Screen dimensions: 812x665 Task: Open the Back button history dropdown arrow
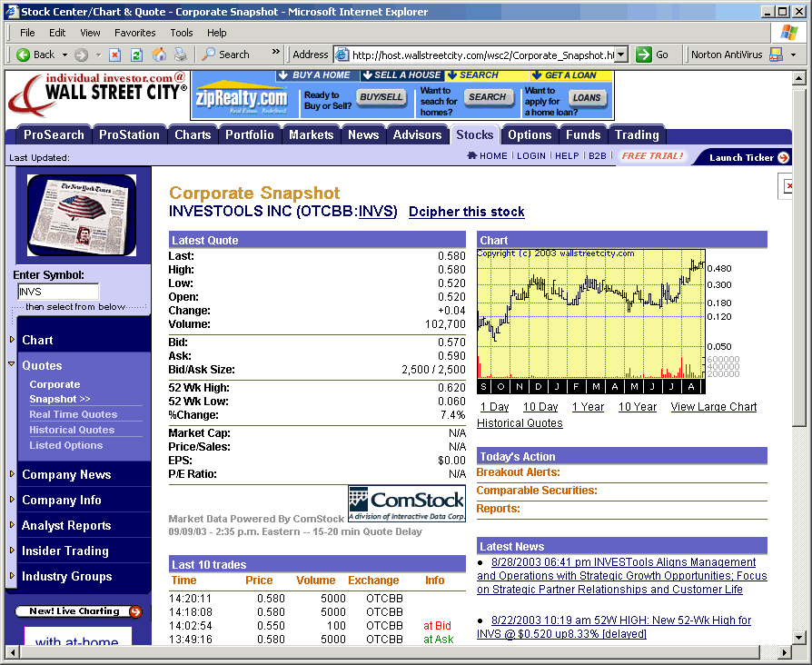point(64,55)
